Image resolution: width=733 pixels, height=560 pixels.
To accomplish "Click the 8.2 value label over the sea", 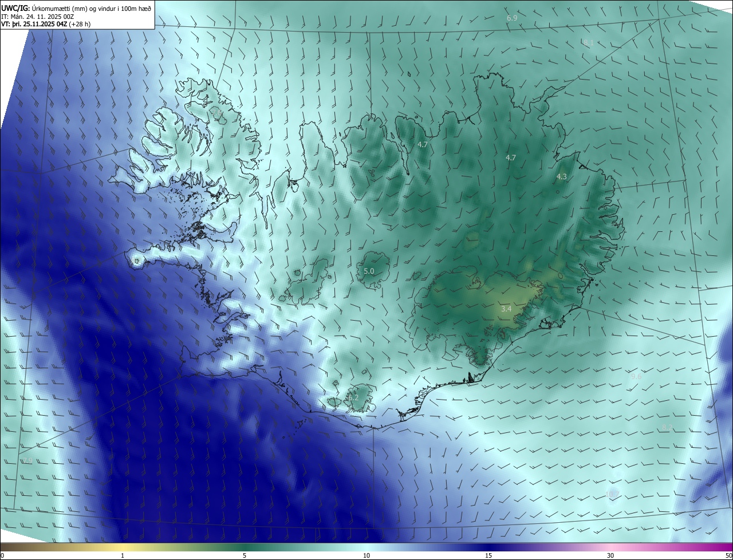I will 667,428.
